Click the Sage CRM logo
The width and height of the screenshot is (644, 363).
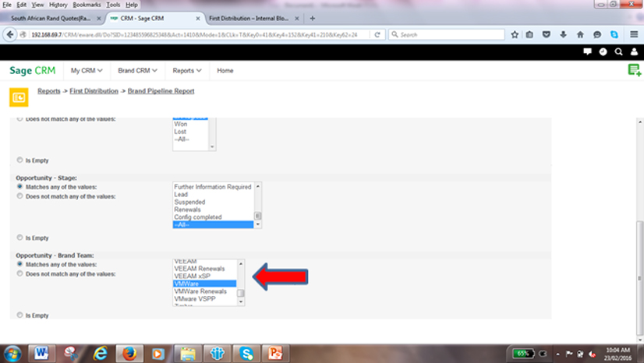click(33, 71)
